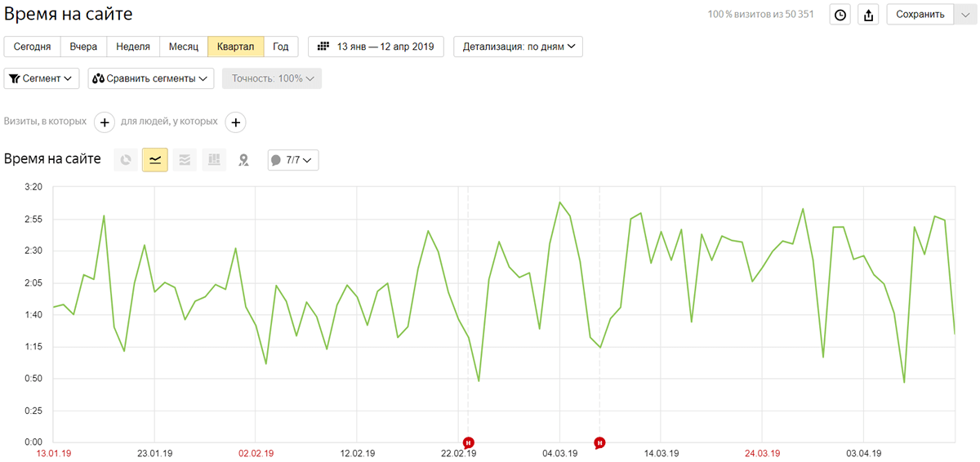Select the 'Месяц' period tab
The width and height of the screenshot is (980, 462).
point(184,47)
